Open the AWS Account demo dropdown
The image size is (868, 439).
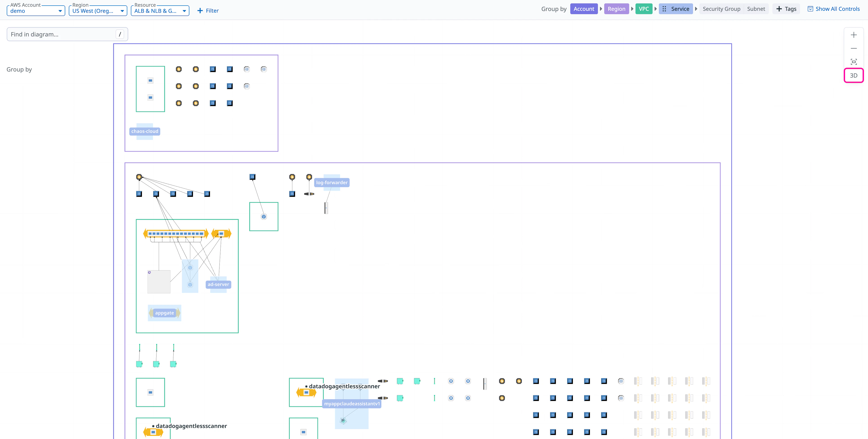(x=36, y=11)
